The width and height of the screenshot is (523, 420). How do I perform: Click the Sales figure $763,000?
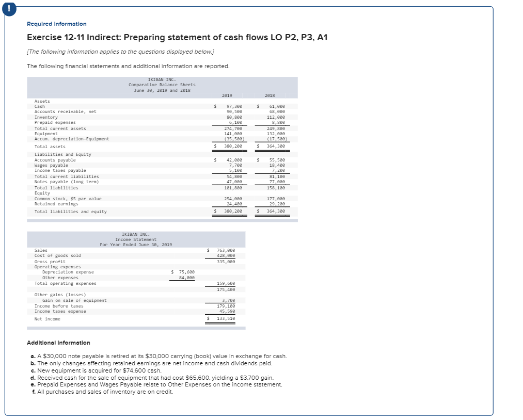226,250
